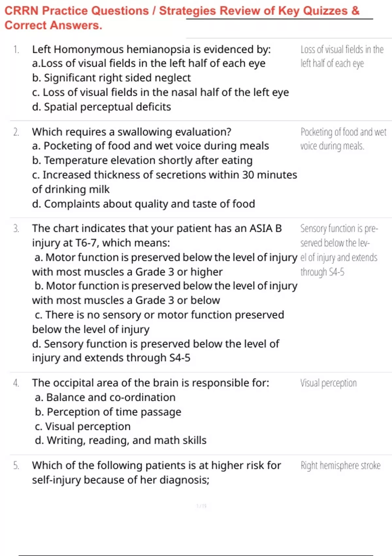Choose 'd. Sensory function is preserved below' option

click(155, 351)
